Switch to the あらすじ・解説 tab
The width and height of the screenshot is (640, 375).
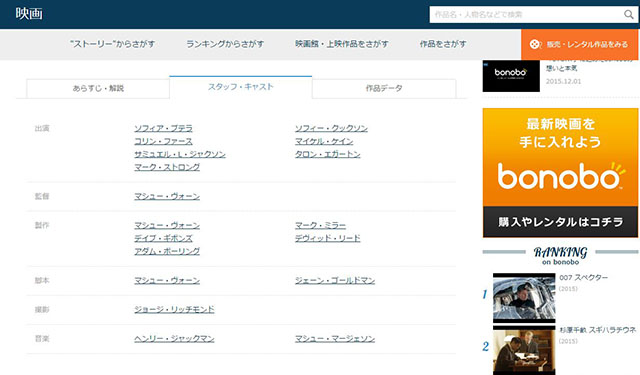tap(98, 88)
